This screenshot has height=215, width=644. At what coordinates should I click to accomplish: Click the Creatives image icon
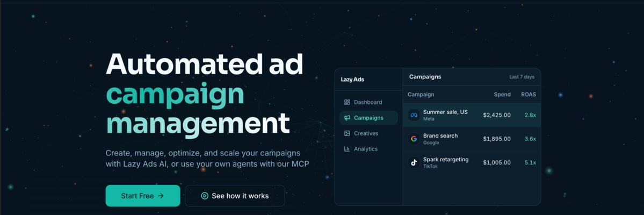tap(347, 133)
